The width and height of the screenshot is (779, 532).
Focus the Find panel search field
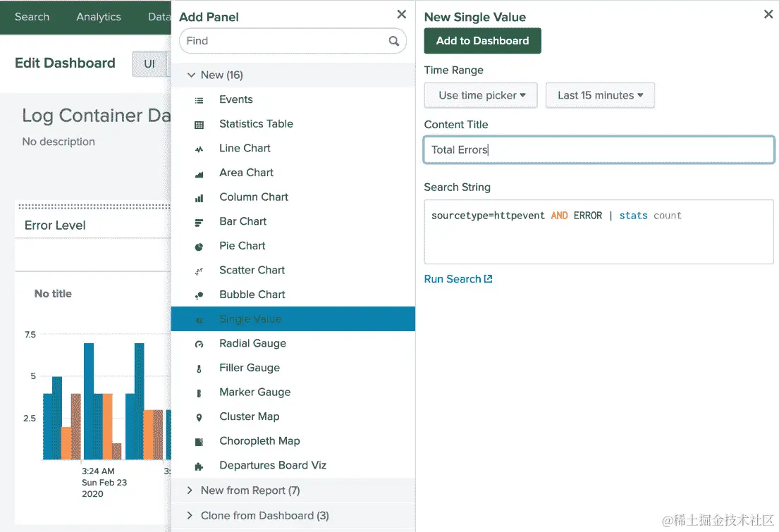click(x=293, y=42)
